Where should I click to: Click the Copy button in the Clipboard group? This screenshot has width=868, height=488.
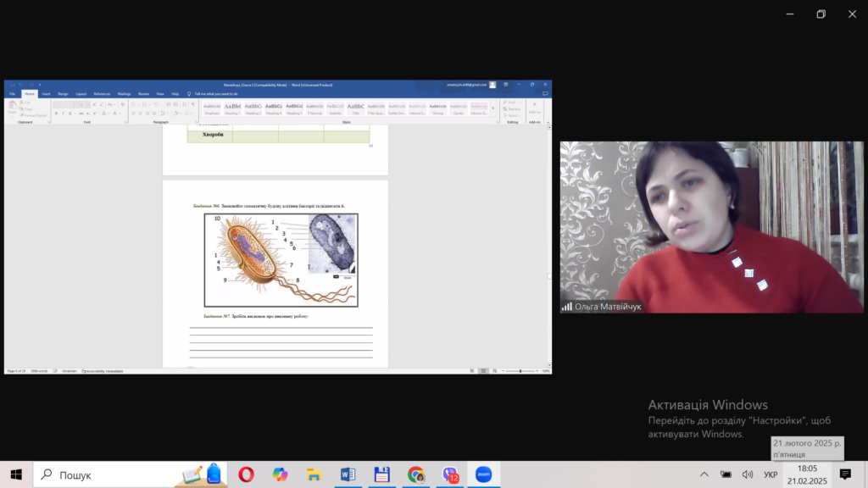tap(25, 109)
